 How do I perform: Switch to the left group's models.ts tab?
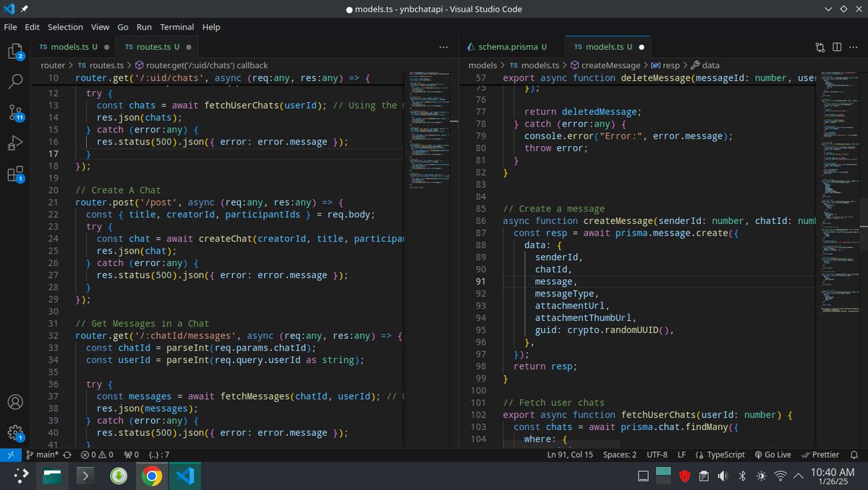click(x=74, y=47)
